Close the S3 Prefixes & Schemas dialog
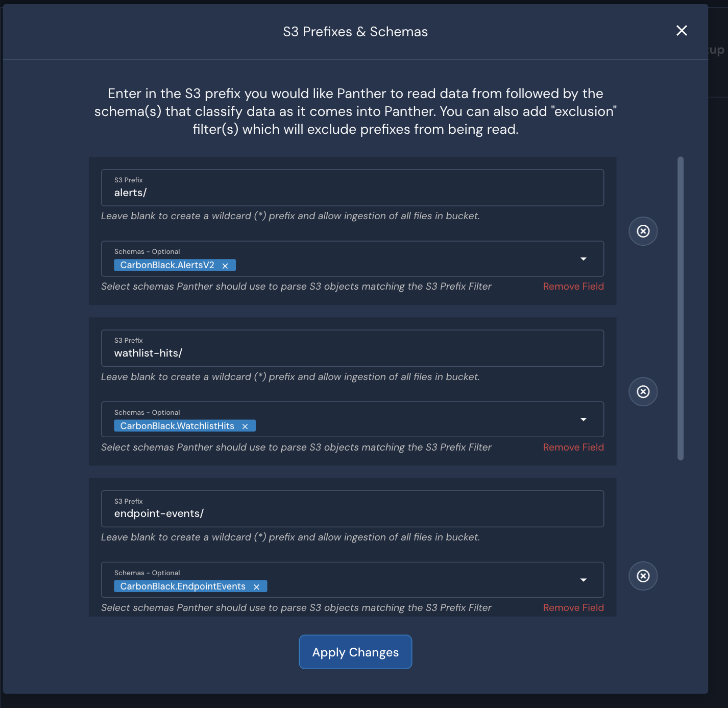 (x=682, y=31)
